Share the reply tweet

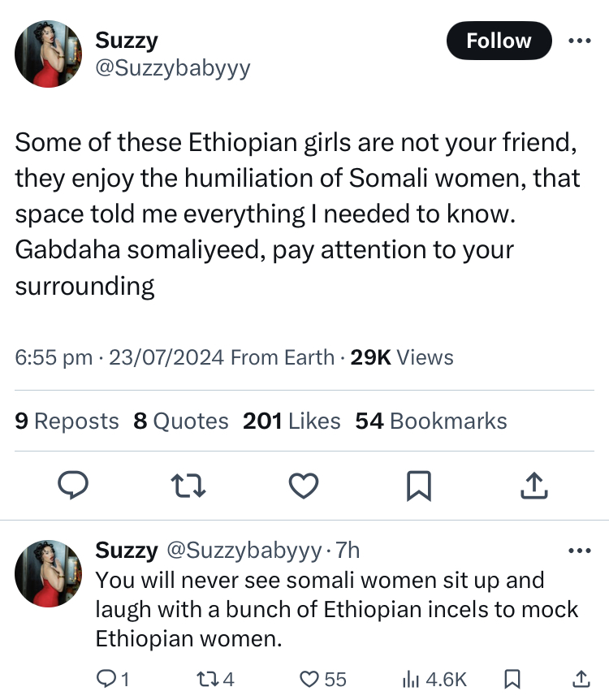tap(581, 679)
